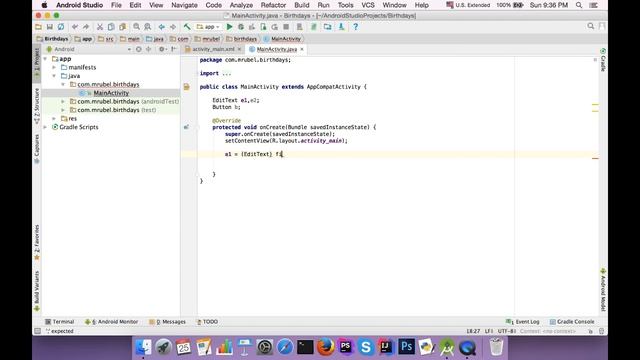Click the Save All toolbar icon

[49, 27]
